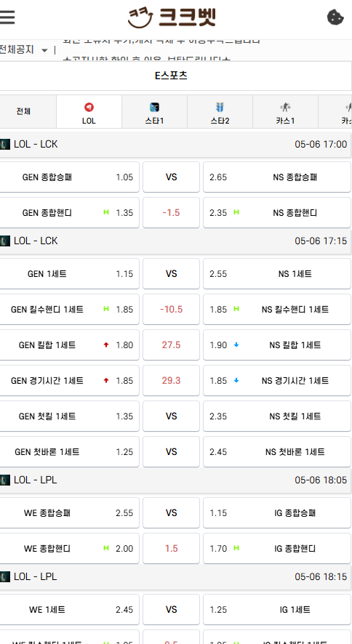Select the 카스1 game category icon
This screenshot has height=644, width=352.
coord(285,108)
